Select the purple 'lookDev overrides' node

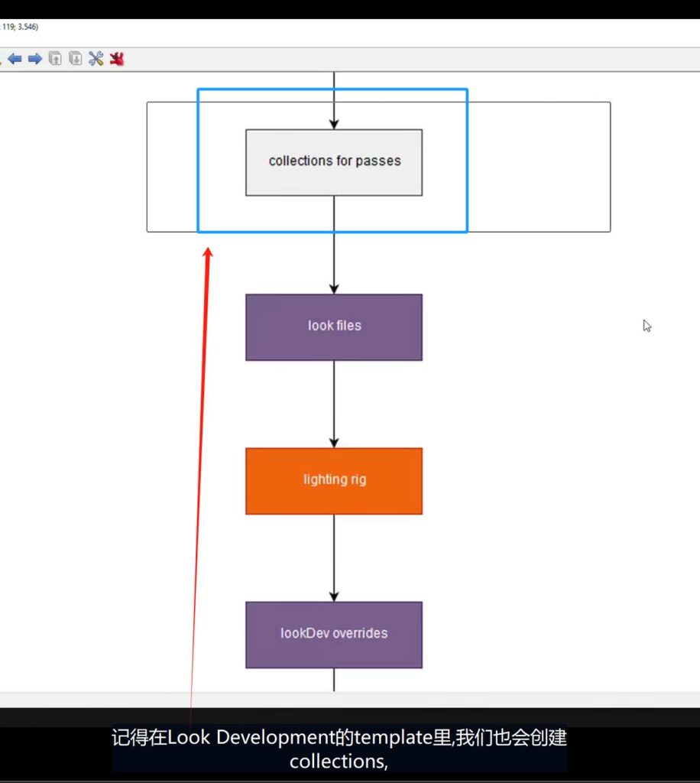coord(334,634)
